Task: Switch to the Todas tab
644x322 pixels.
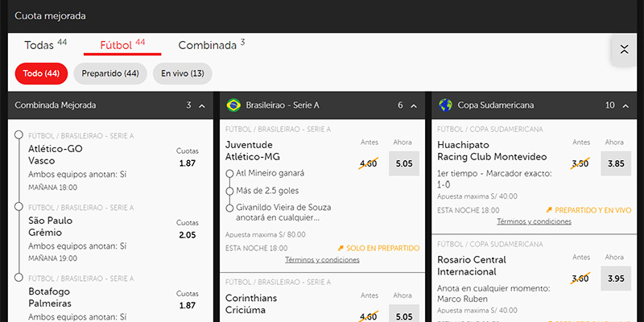Action: tap(46, 45)
